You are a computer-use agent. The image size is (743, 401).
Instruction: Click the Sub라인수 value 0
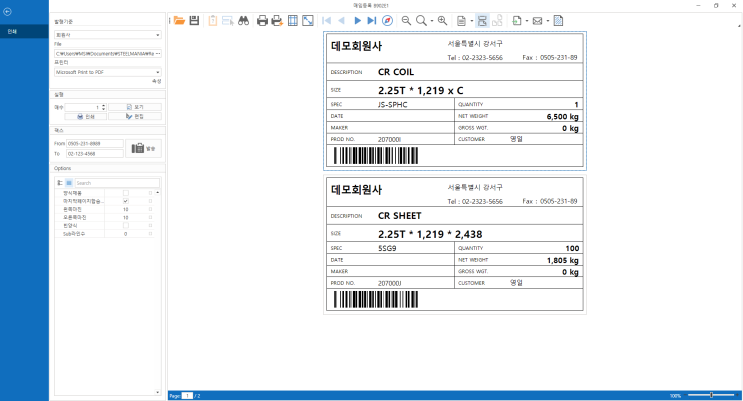point(126,234)
